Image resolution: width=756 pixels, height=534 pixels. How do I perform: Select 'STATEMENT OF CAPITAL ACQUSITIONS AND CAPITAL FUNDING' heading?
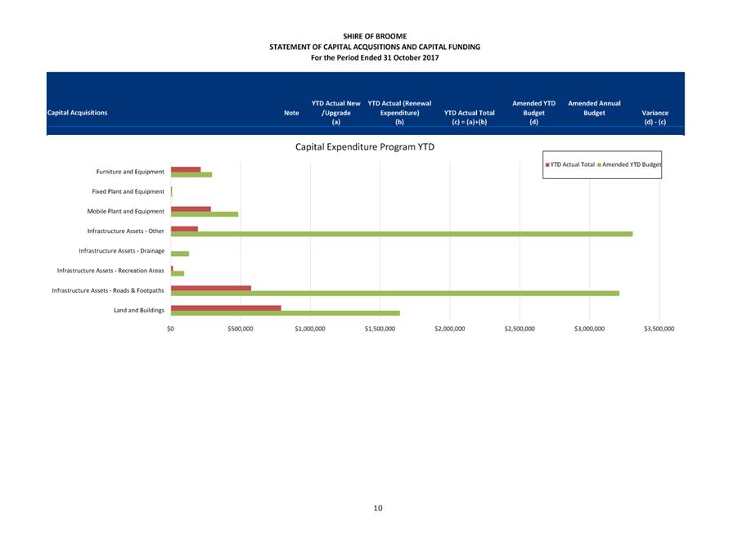pyautogui.click(x=375, y=47)
